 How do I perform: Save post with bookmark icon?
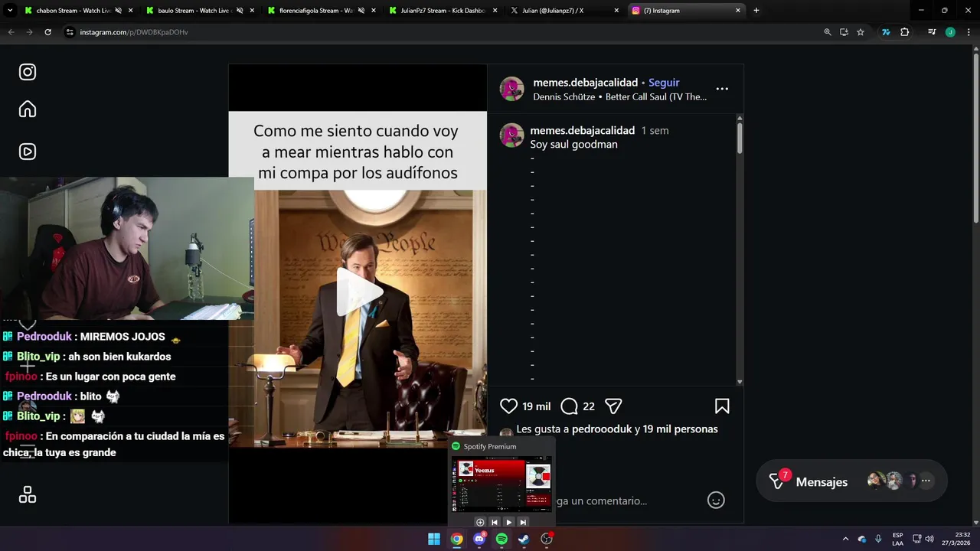pyautogui.click(x=722, y=406)
